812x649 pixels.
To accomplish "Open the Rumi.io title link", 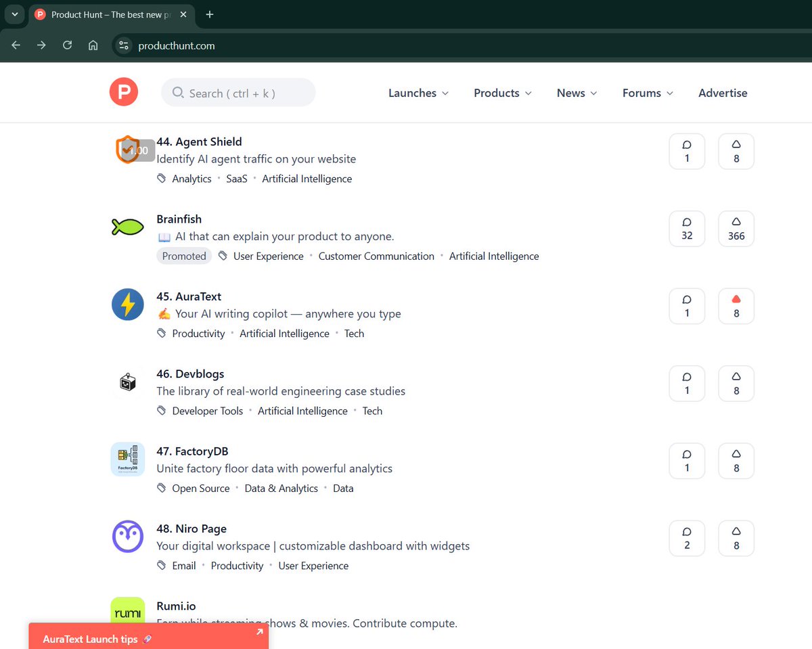I will (x=176, y=606).
